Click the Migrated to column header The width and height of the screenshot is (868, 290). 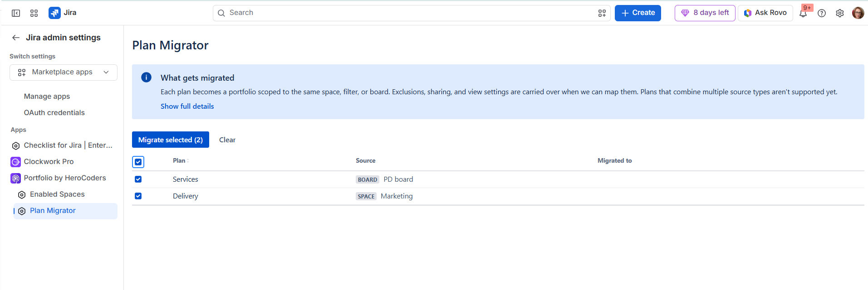(615, 161)
